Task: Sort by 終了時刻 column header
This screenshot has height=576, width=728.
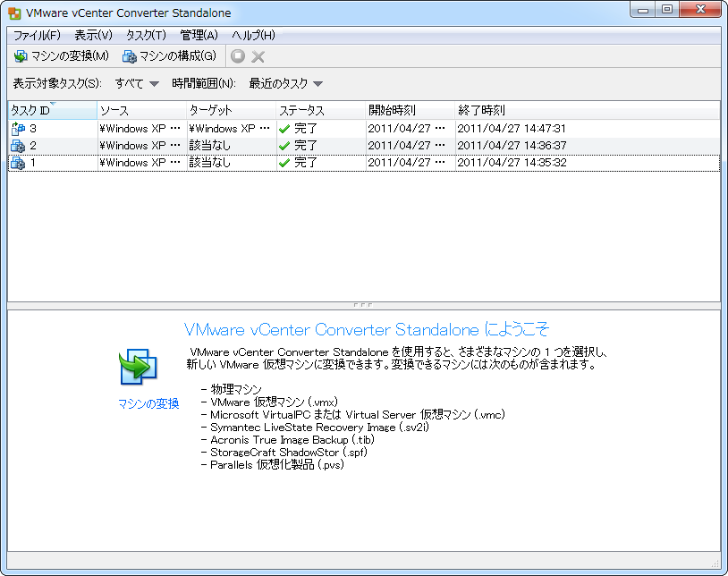Action: tap(588, 111)
